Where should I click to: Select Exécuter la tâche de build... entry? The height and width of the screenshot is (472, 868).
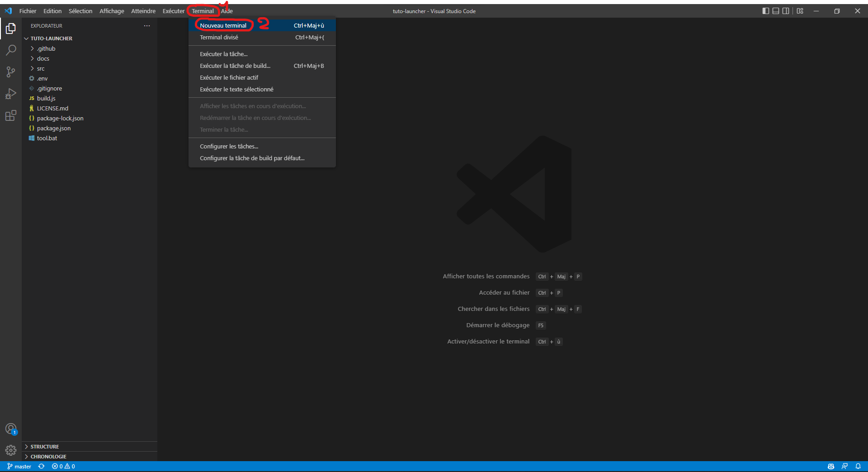(262, 66)
